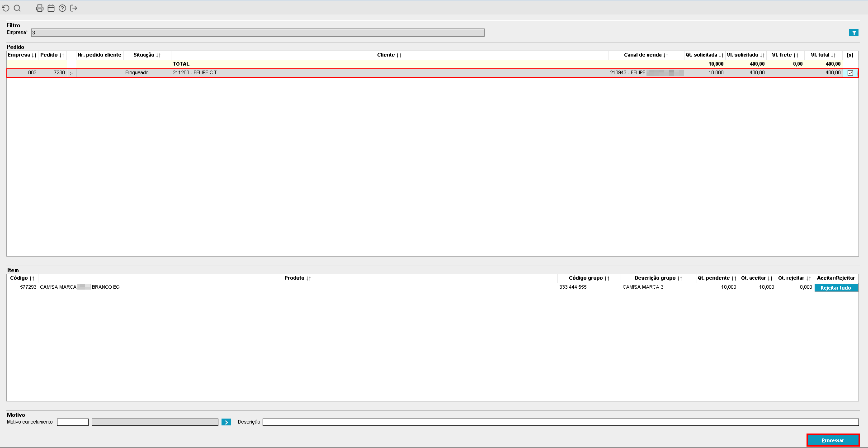Click the Rejeitar tudo button
Viewport: 868px width, 448px height.
click(x=836, y=288)
